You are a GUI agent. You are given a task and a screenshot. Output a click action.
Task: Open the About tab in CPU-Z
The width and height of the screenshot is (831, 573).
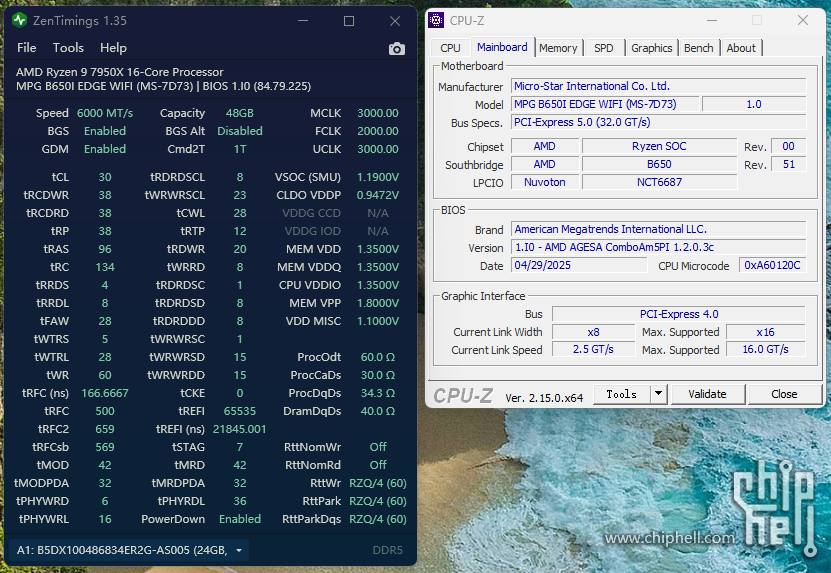click(741, 48)
